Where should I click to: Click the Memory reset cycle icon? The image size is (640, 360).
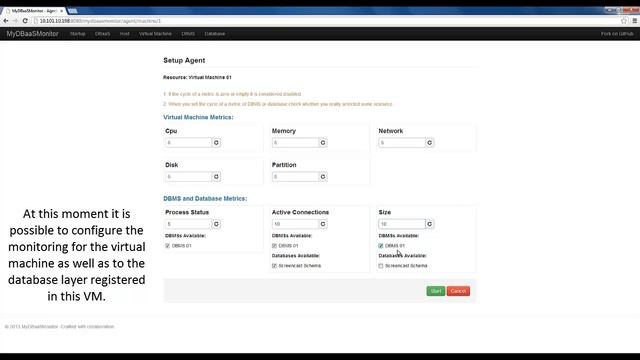point(323,142)
